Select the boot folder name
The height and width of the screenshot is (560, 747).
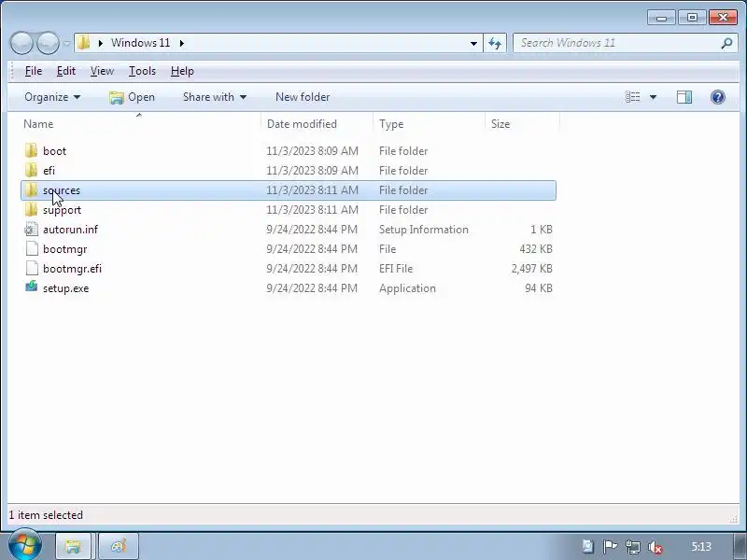(x=54, y=151)
